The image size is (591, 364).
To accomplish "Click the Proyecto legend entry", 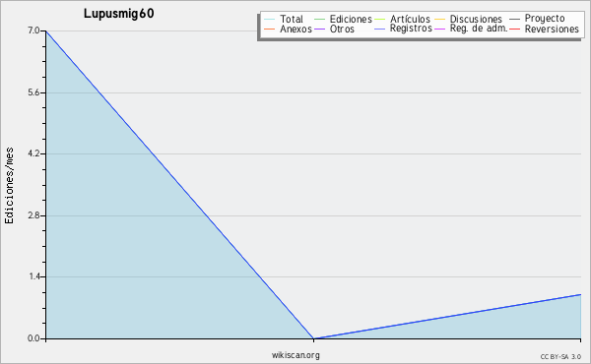I will click(x=537, y=19).
